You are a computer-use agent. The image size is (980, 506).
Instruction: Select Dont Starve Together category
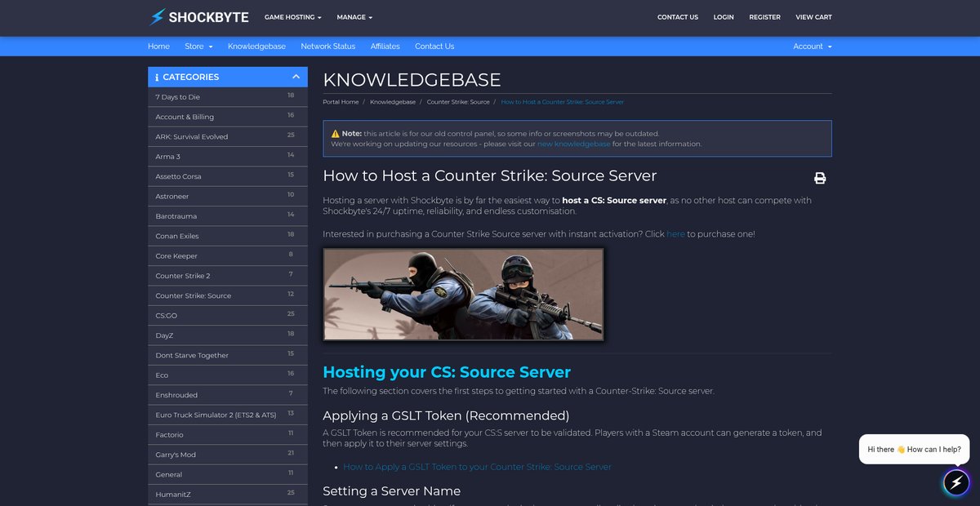tap(228, 355)
